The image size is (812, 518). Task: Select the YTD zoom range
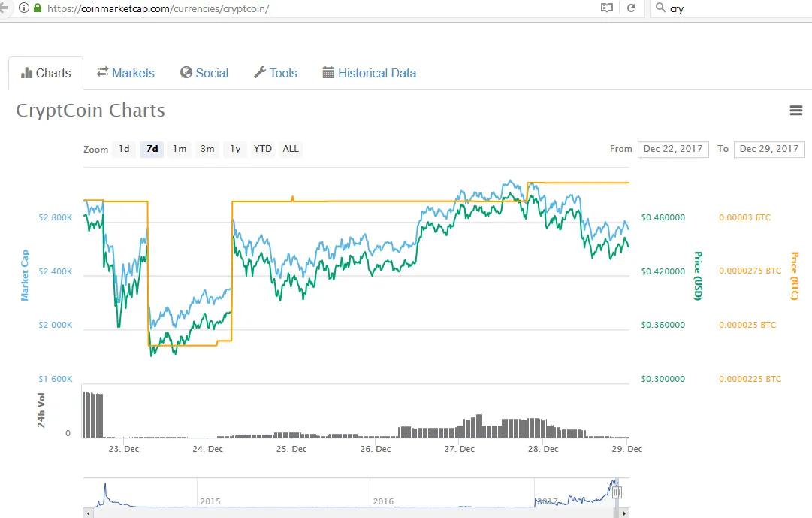[x=263, y=149]
